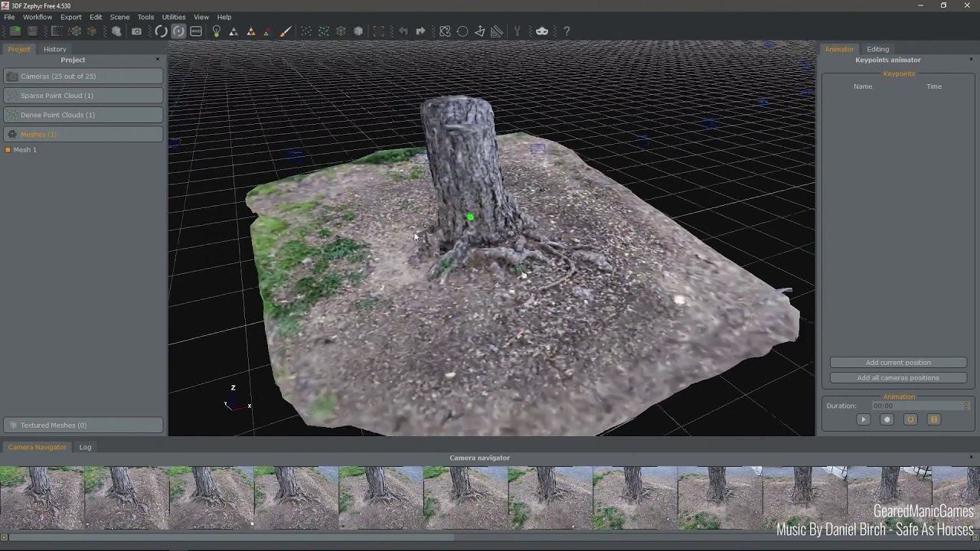
Task: Click the lightbulb lighting icon
Action: click(217, 31)
